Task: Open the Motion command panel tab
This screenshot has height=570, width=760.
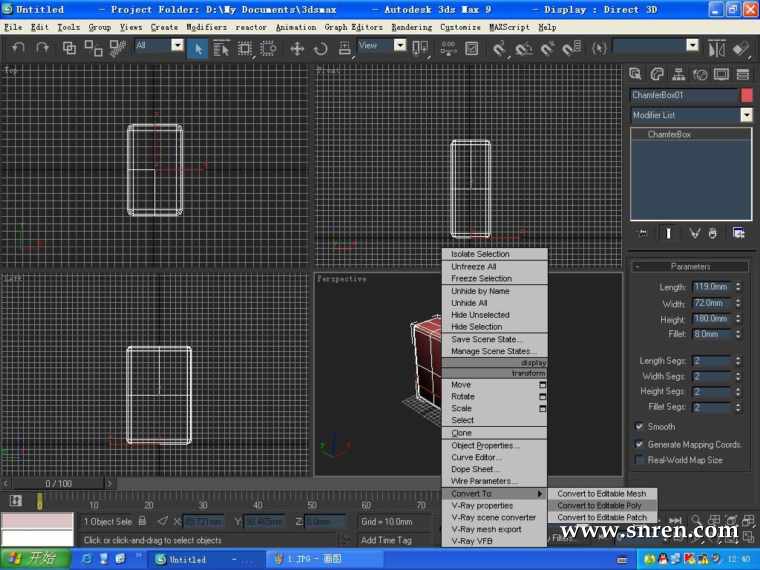Action: click(700, 74)
